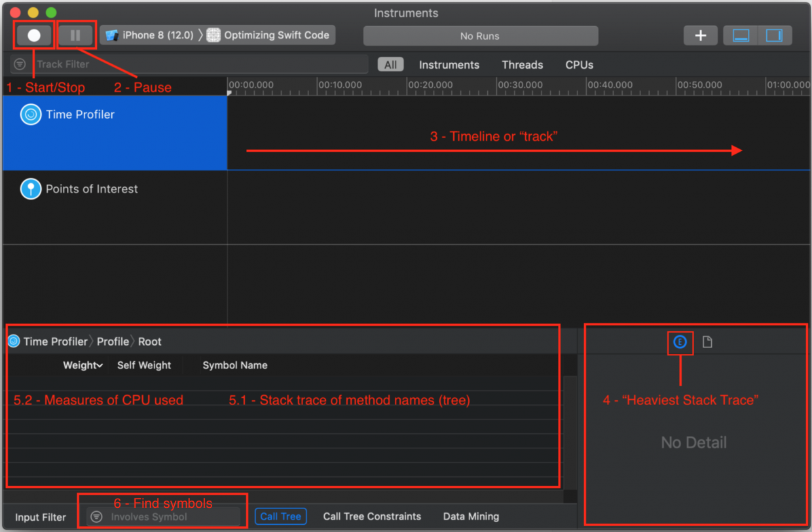812x532 pixels.
Task: Show the Extended Detail (E) inspector
Action: (680, 342)
